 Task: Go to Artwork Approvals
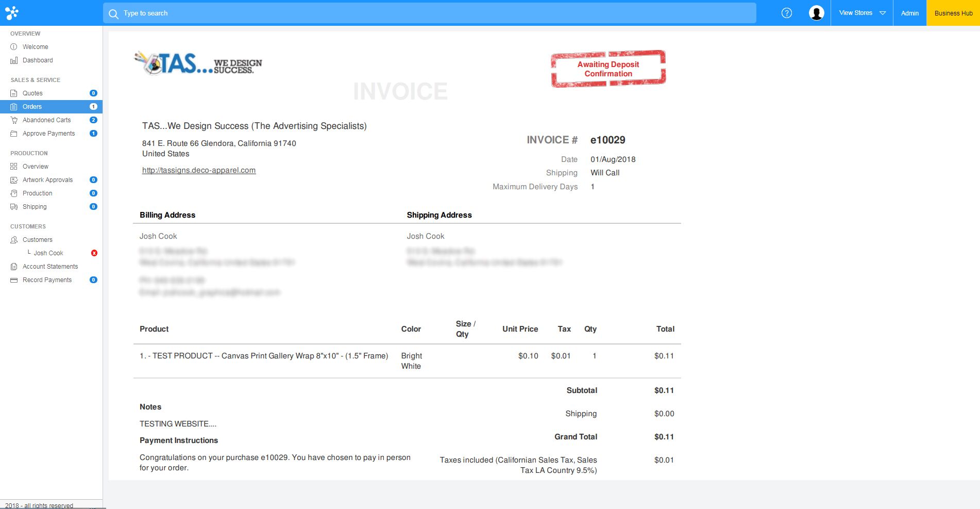click(47, 180)
